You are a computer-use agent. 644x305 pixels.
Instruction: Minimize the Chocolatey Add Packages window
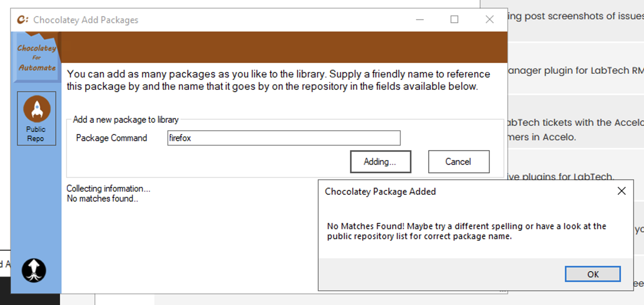point(420,20)
